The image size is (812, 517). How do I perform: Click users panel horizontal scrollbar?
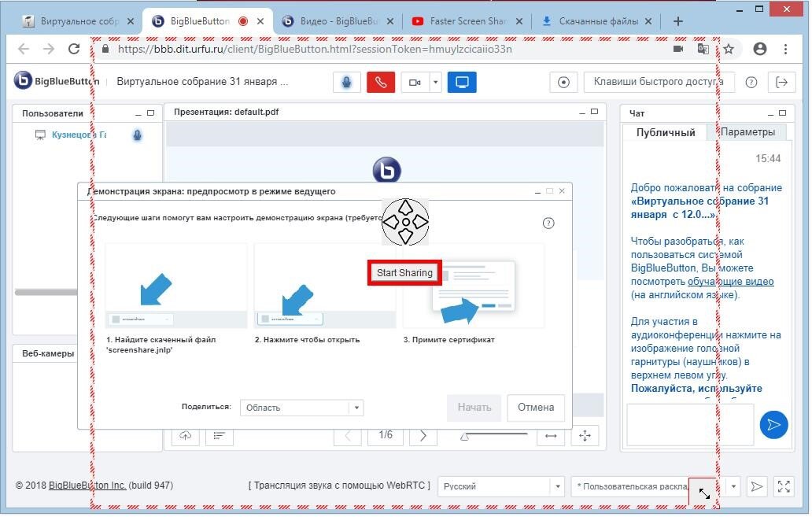47,292
